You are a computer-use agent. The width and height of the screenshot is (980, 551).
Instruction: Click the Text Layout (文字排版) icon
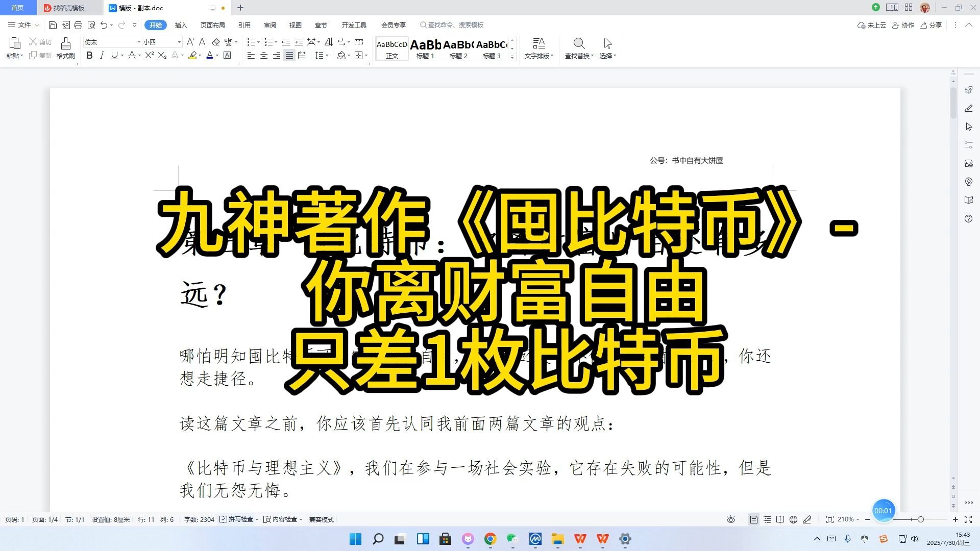(x=539, y=43)
